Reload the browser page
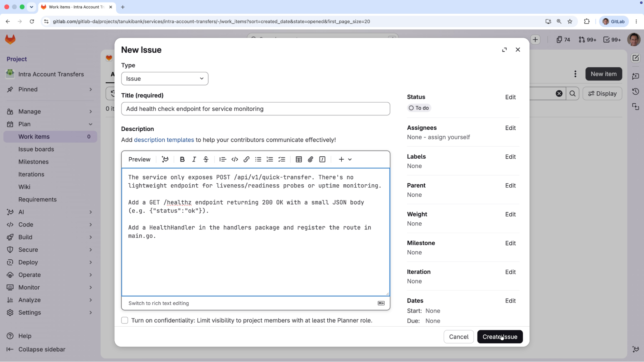Screen dimensions: 644x362 point(32,22)
